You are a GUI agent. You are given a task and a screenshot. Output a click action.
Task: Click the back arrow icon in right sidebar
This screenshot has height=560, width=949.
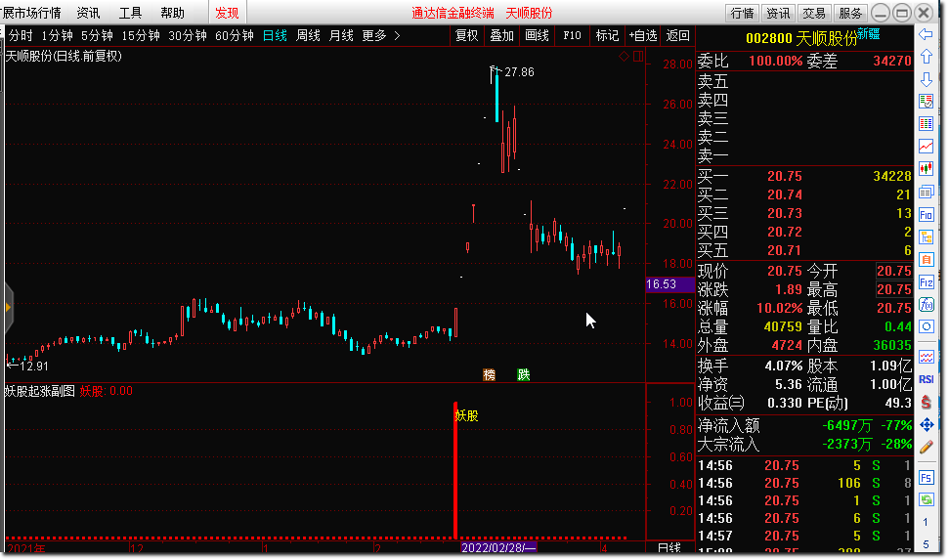[x=926, y=34]
